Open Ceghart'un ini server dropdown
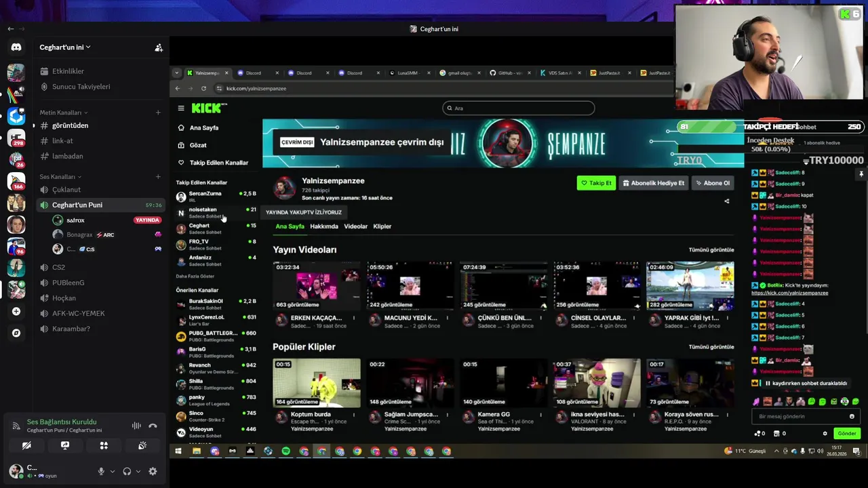The height and width of the screenshot is (488, 868). coord(65,47)
